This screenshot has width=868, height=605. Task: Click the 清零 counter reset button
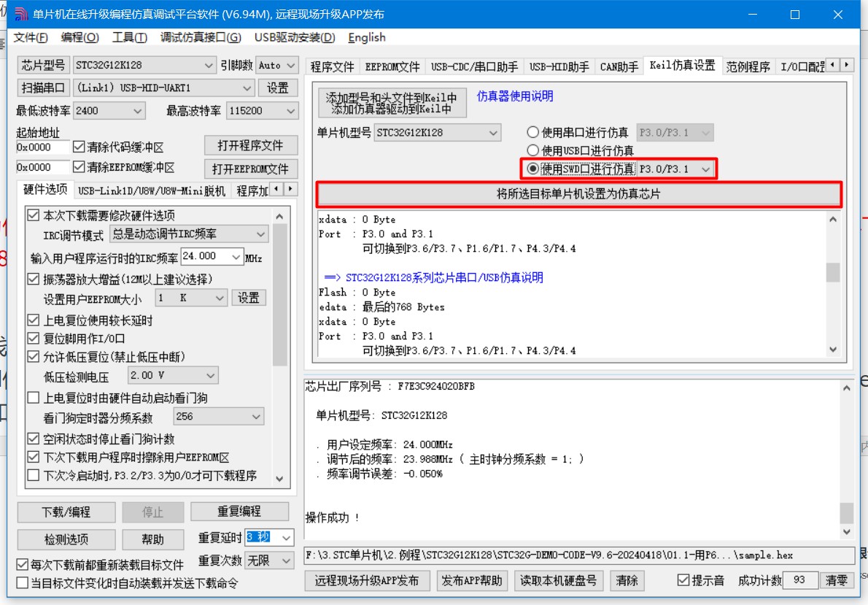837,580
